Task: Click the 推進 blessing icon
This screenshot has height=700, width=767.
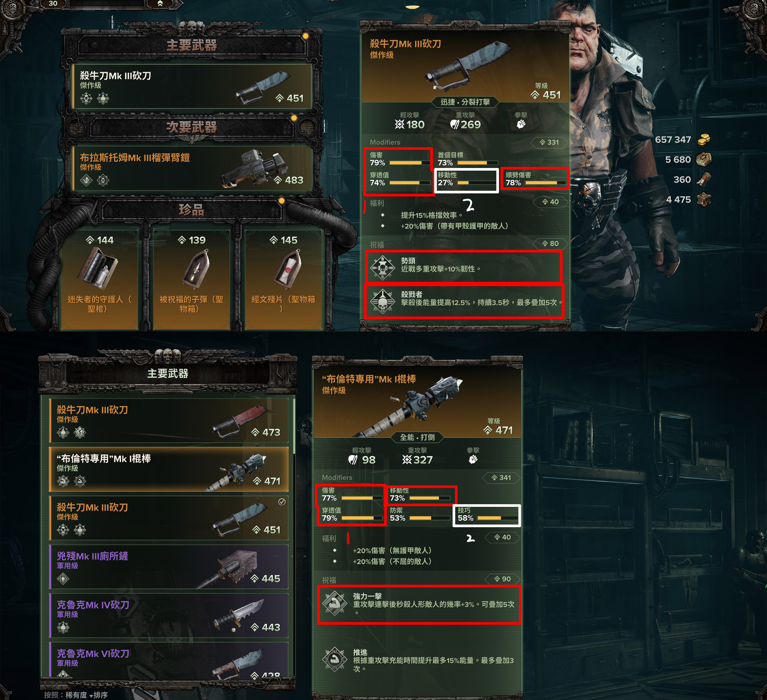Action: coord(334,659)
